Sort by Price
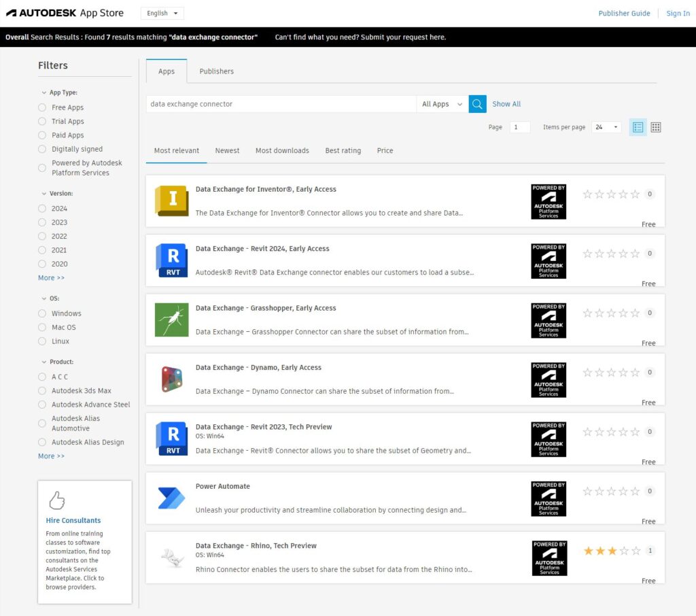The image size is (696, 616). coord(385,150)
